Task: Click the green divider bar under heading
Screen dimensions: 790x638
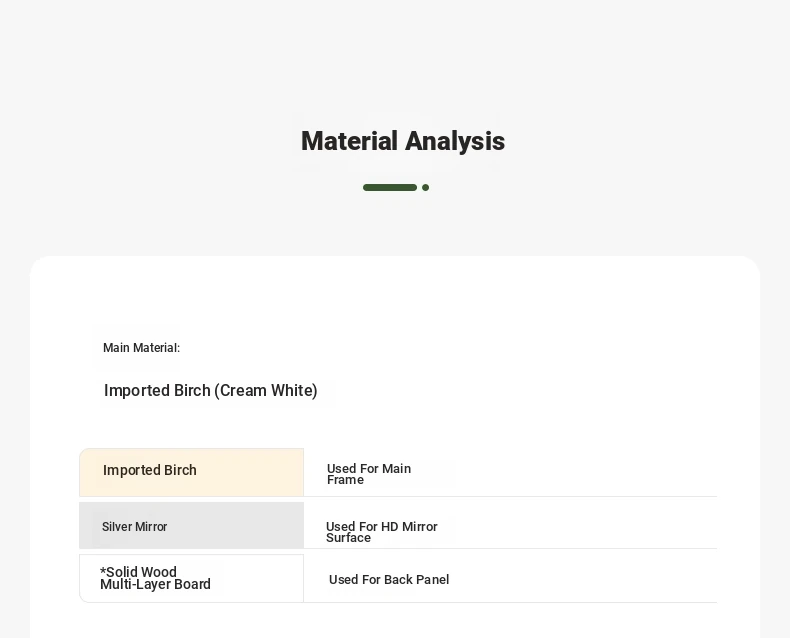Action: coord(390,187)
